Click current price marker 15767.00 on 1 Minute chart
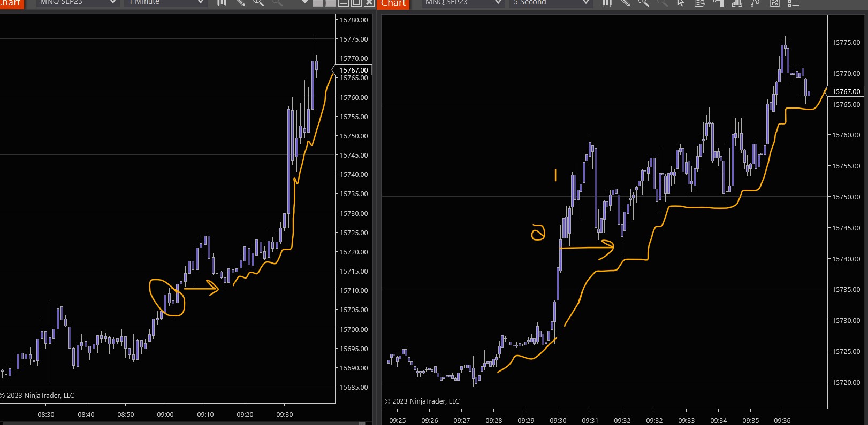The height and width of the screenshot is (425, 868). point(353,70)
